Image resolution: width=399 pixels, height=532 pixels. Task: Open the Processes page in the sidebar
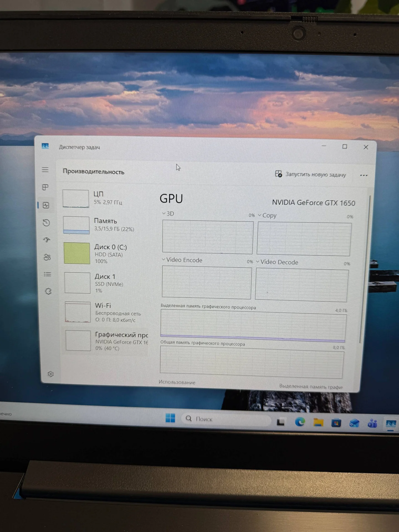pyautogui.click(x=45, y=187)
